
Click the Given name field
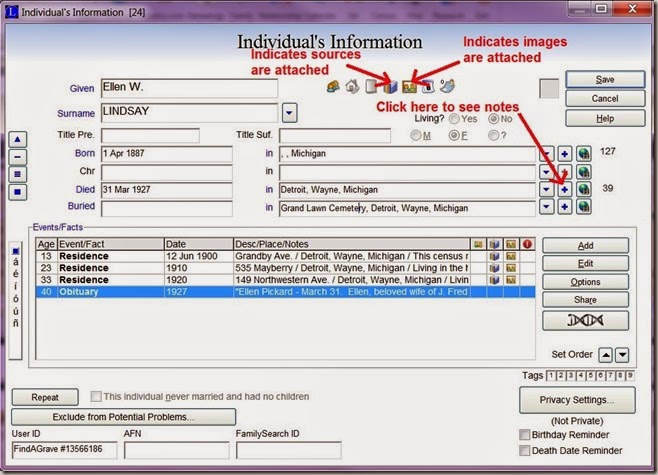click(x=189, y=88)
